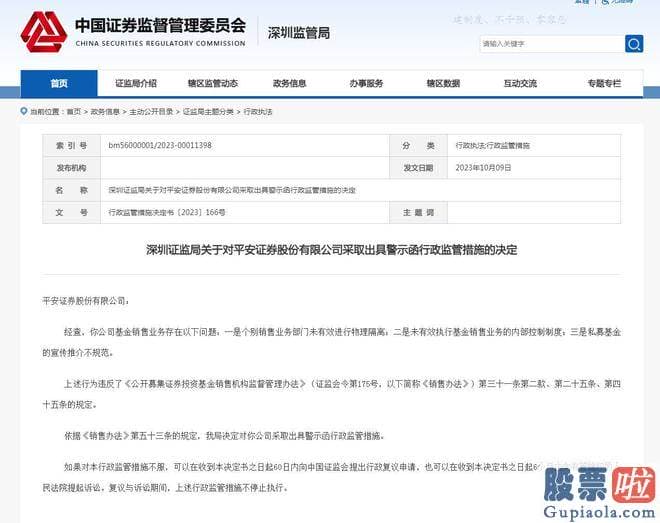The width and height of the screenshot is (660, 523).
Task: Click the 分类 label cell
Action: (418, 146)
